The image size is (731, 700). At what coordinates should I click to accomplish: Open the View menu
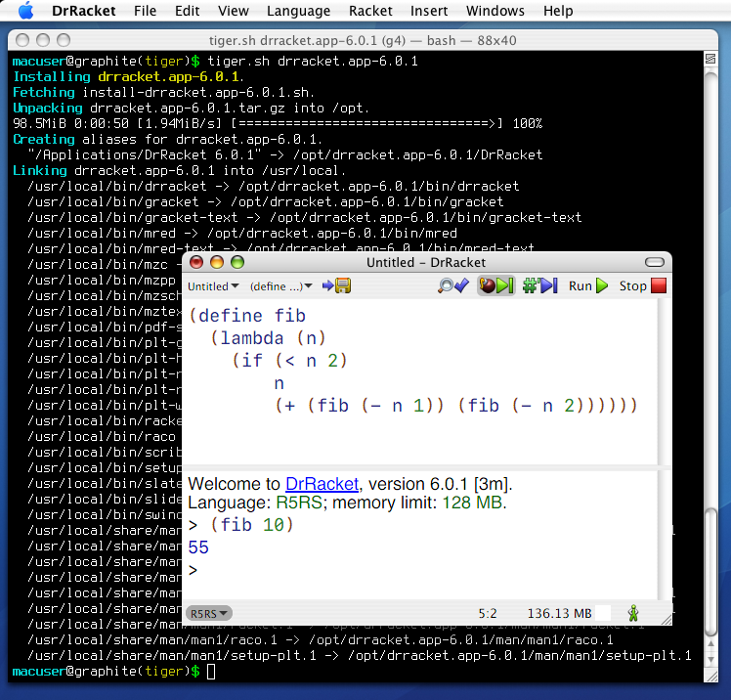click(x=234, y=10)
